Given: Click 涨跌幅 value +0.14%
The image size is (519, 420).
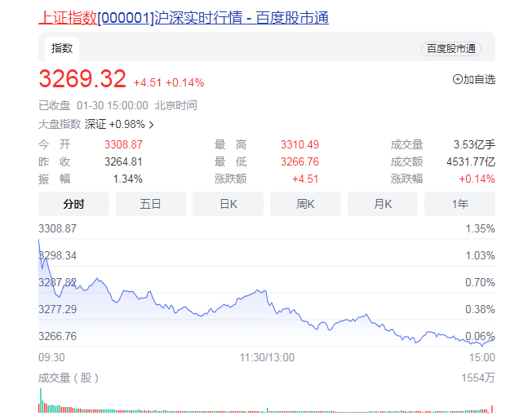Looking at the screenshot, I should tap(477, 179).
